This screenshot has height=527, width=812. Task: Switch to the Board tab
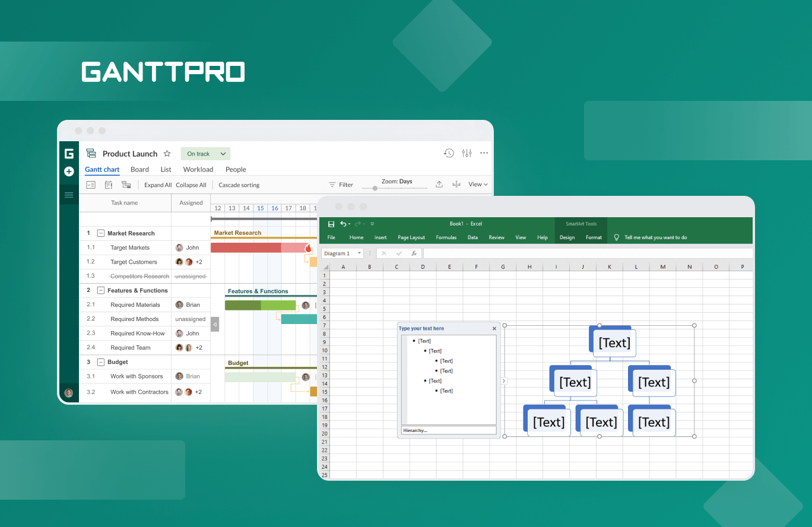click(x=139, y=170)
